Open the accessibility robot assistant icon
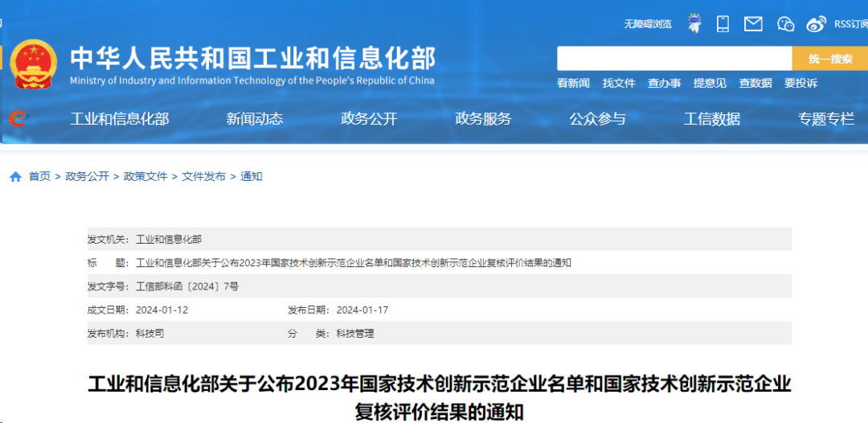This screenshot has width=868, height=423. coord(694,23)
